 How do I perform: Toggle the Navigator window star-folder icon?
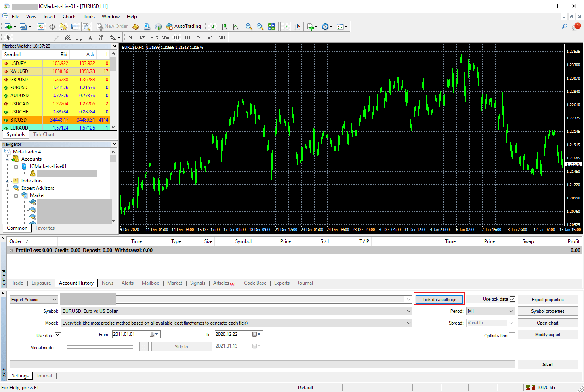click(x=63, y=27)
